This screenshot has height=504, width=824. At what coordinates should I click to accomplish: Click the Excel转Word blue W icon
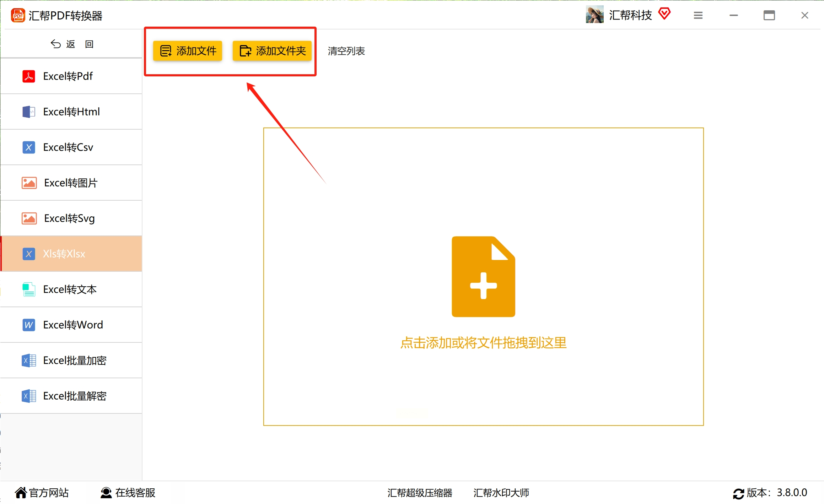coord(29,325)
